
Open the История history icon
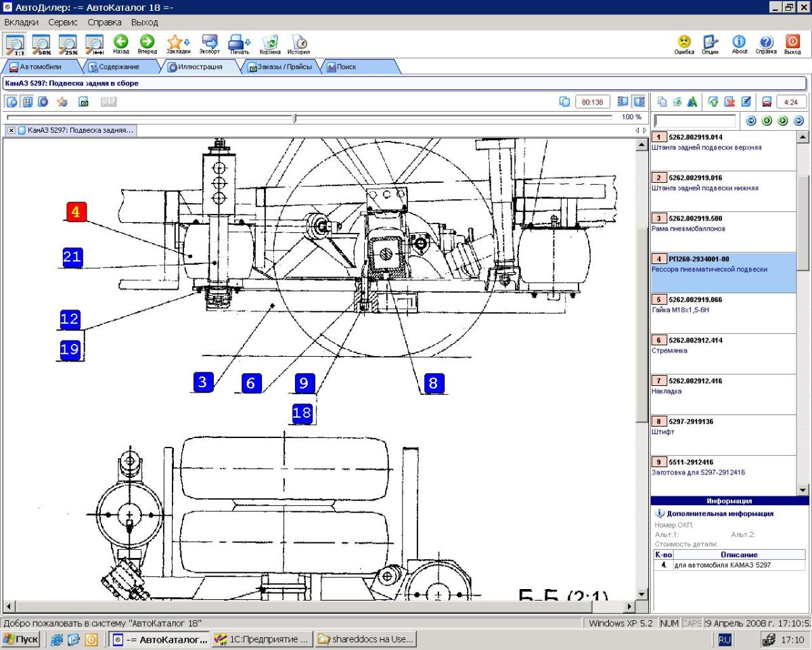(298, 44)
